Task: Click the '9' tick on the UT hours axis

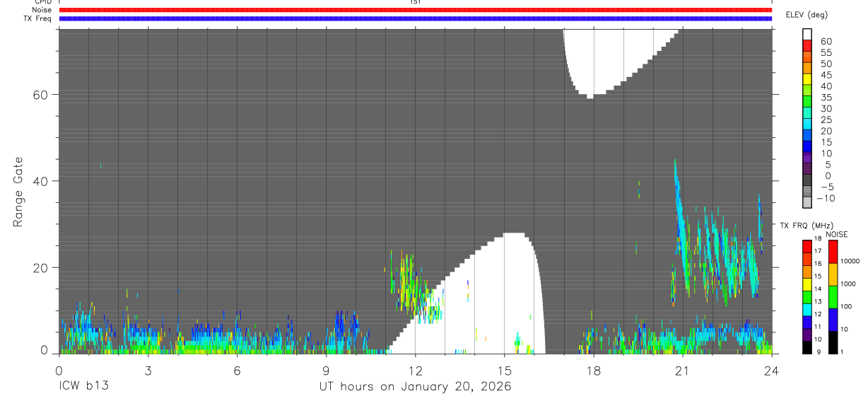Action: click(x=326, y=371)
